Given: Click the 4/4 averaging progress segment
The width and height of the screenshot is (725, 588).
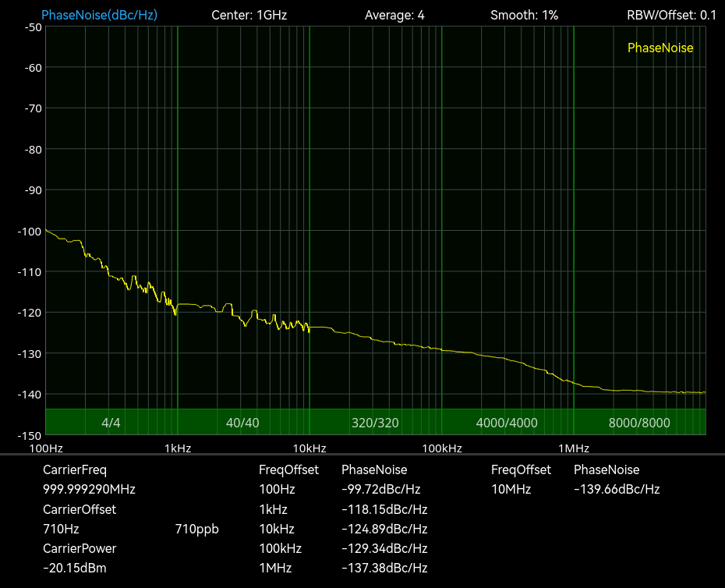Looking at the screenshot, I should click(111, 423).
